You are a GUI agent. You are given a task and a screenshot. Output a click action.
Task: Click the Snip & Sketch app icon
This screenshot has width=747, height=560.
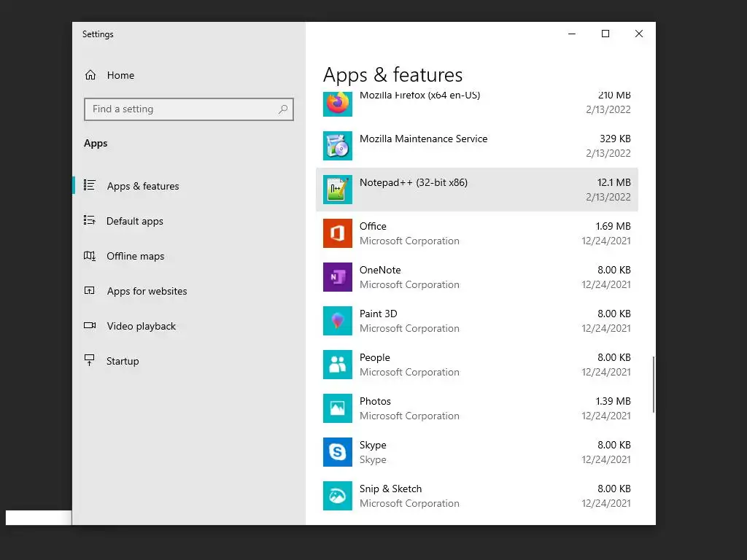(x=338, y=496)
